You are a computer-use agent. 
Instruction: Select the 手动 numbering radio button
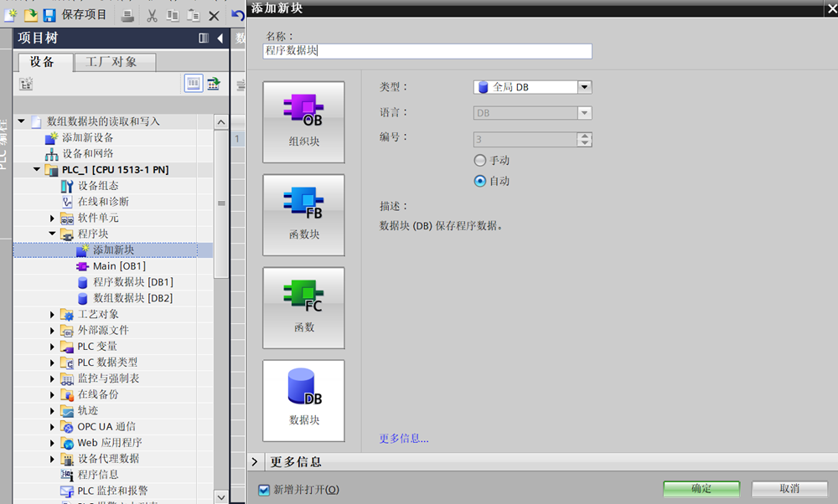480,160
